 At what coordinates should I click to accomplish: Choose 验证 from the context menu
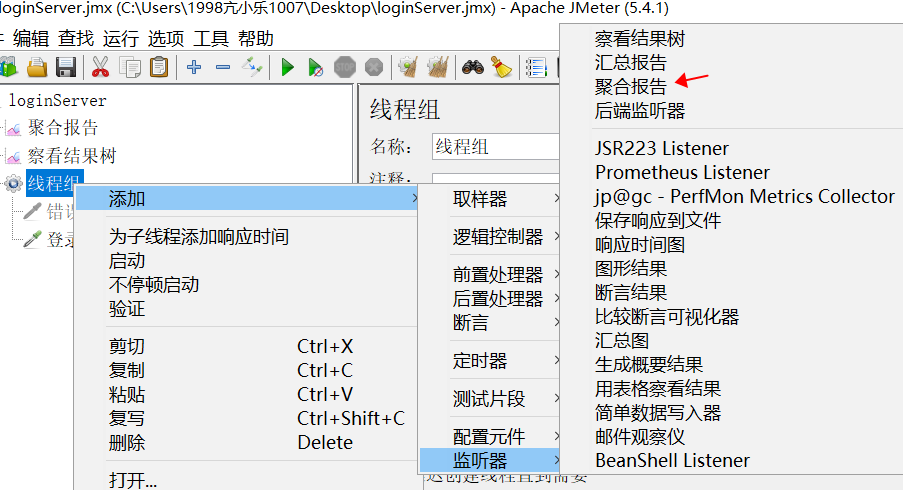coord(127,309)
